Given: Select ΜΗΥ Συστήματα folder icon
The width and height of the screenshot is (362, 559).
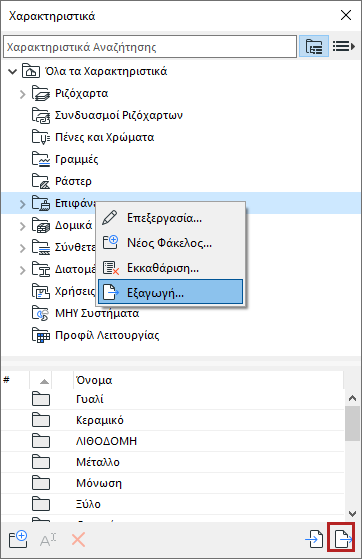Looking at the screenshot, I should click(x=41, y=313).
